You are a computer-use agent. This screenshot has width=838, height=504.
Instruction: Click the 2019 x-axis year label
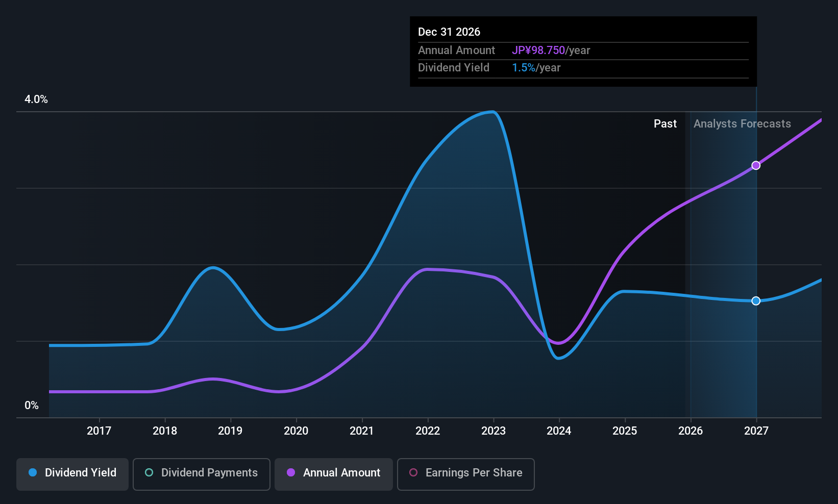point(230,431)
